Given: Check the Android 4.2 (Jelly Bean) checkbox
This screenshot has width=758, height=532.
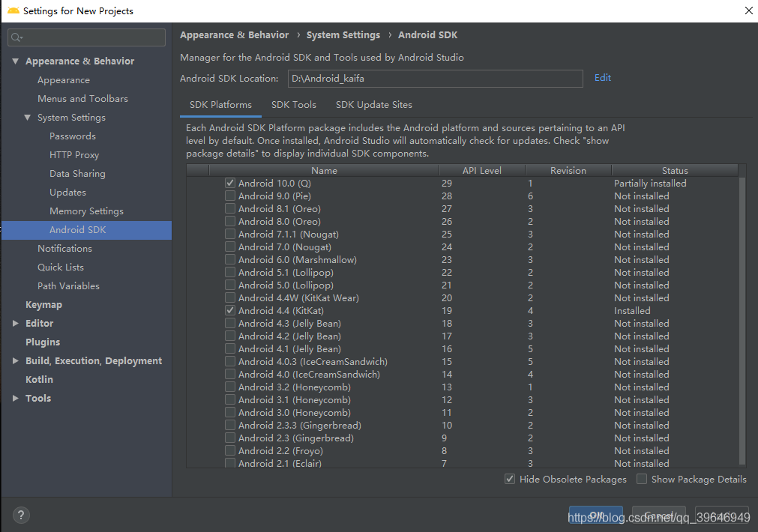Looking at the screenshot, I should tap(230, 336).
